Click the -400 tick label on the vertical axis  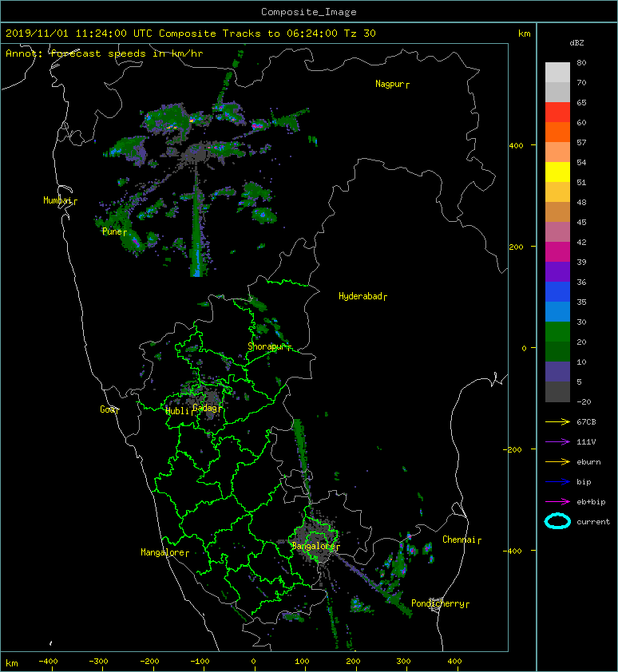(513, 551)
